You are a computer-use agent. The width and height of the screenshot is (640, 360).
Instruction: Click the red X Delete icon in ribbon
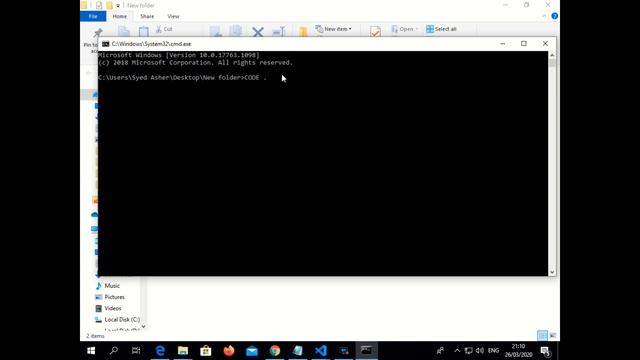258,31
